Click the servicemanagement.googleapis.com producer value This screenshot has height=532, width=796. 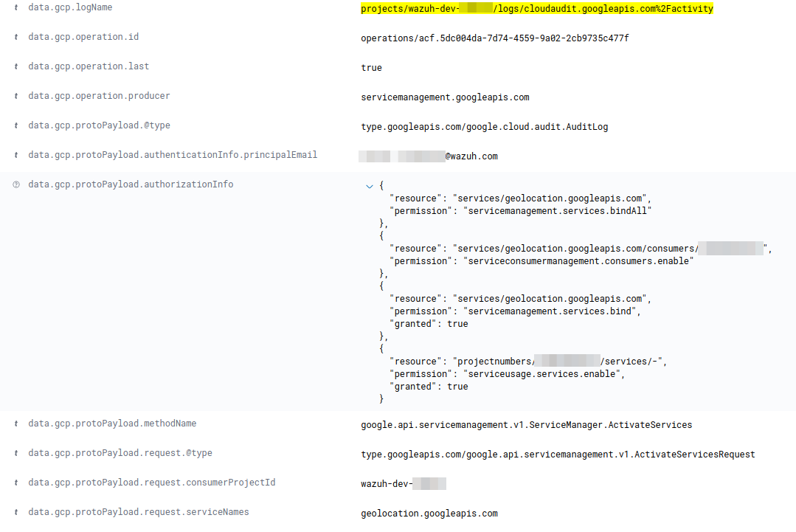pos(445,97)
